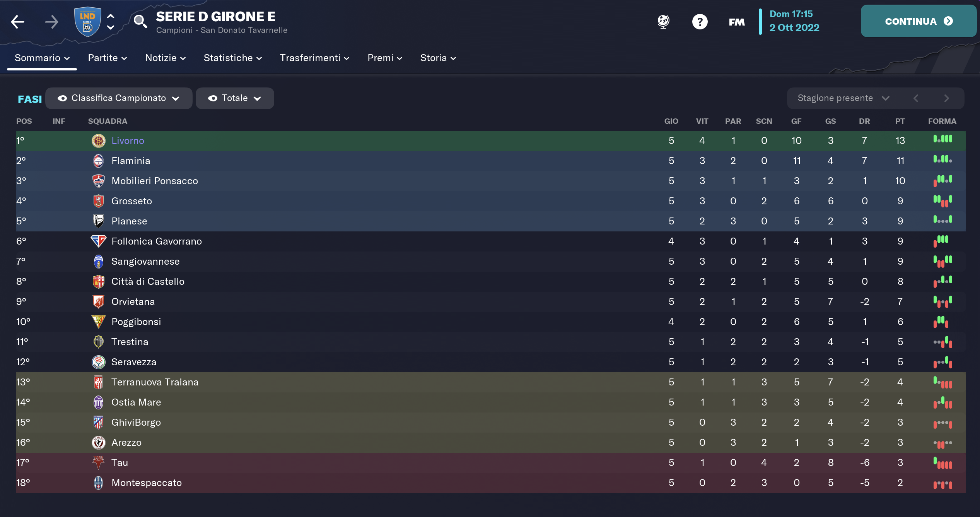Open the world globe icon
This screenshot has width=980, height=517.
pyautogui.click(x=663, y=22)
